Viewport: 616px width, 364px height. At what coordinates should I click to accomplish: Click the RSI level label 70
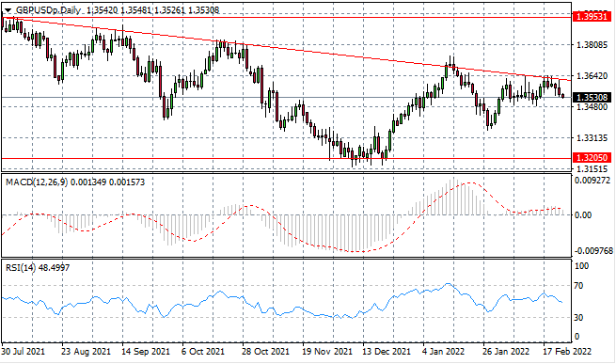(x=578, y=286)
